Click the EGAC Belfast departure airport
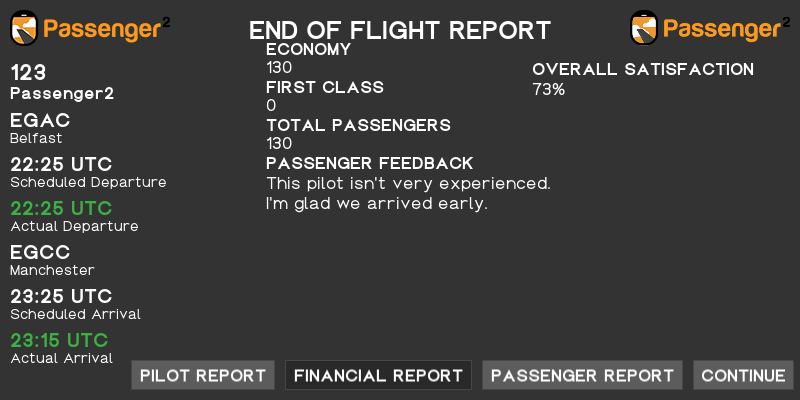This screenshot has width=800, height=400. tap(40, 121)
